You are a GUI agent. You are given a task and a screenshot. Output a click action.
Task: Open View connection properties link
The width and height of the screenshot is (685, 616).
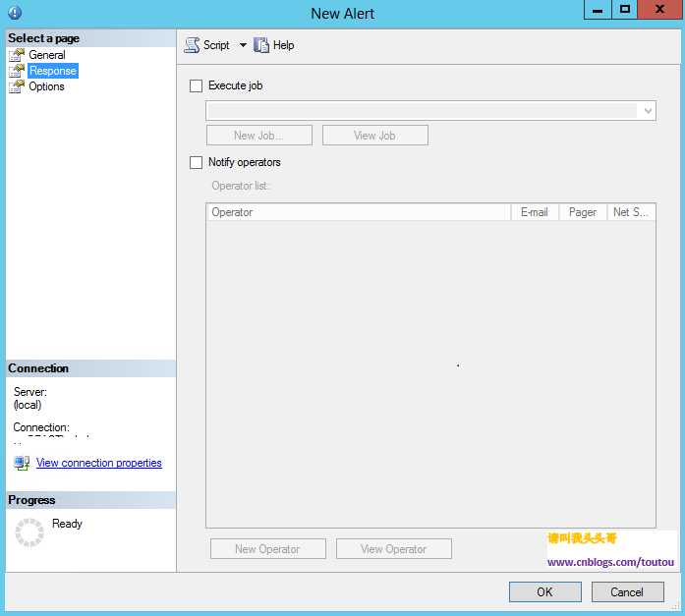[99, 463]
